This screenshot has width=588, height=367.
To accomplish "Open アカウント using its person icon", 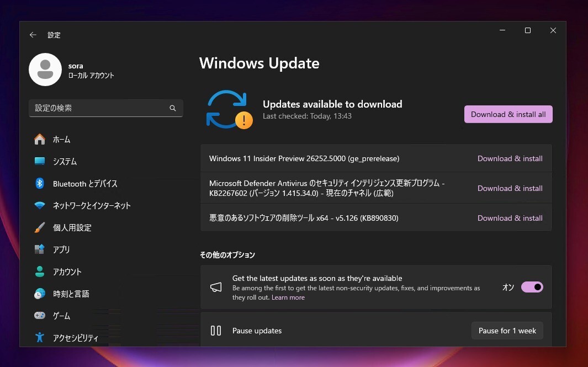I will (39, 272).
